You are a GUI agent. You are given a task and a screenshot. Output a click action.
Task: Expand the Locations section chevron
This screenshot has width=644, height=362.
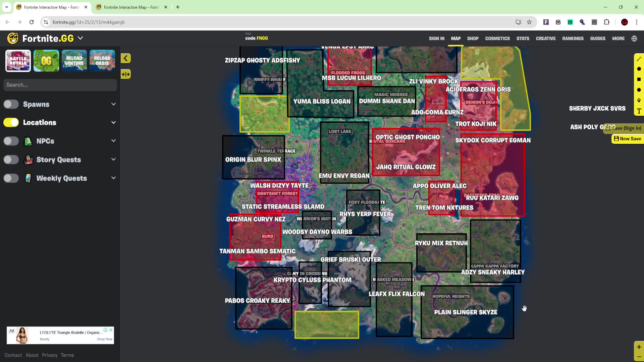click(x=113, y=122)
